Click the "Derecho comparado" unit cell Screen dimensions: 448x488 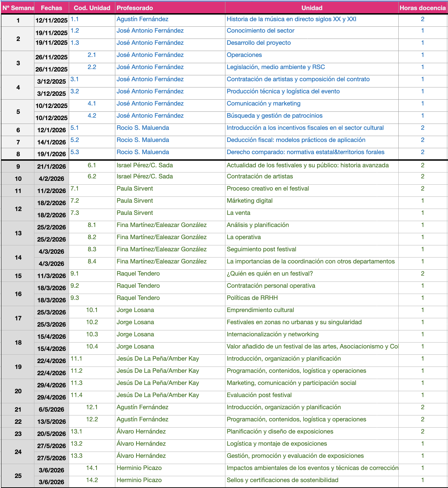tap(305, 152)
